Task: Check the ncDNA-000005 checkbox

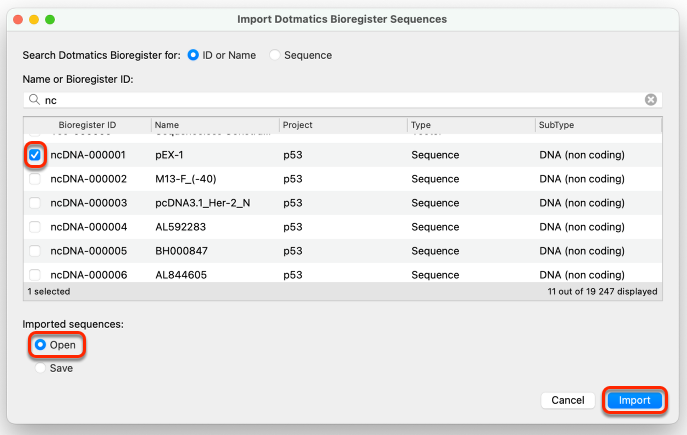Action: pyautogui.click(x=35, y=251)
